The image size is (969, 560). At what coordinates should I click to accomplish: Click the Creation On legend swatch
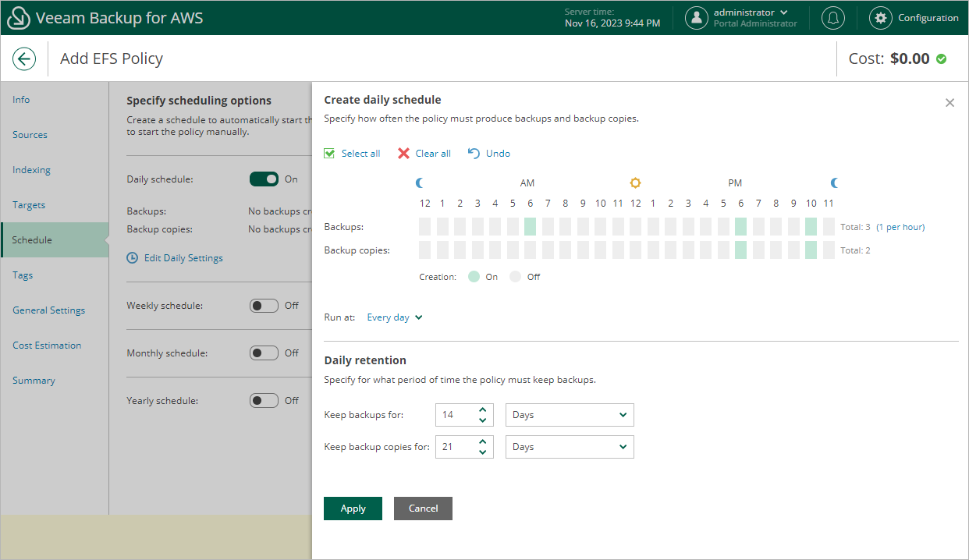(x=474, y=277)
